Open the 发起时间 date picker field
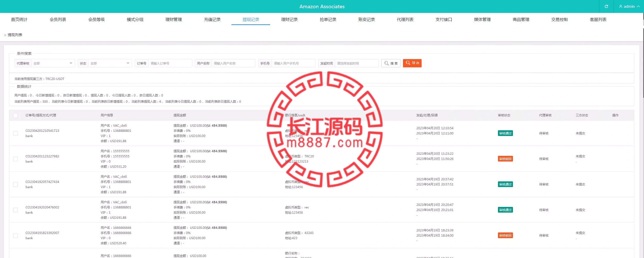This screenshot has height=258, width=644. [x=357, y=63]
